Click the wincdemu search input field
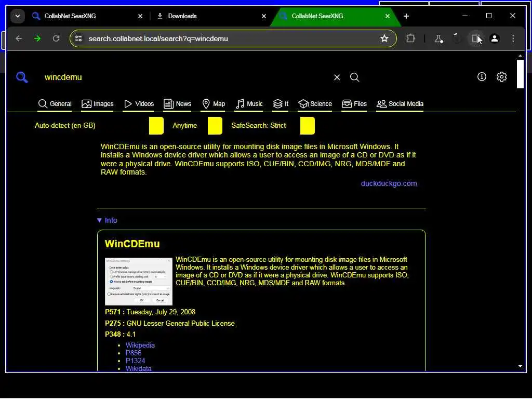532x399 pixels. pos(187,77)
